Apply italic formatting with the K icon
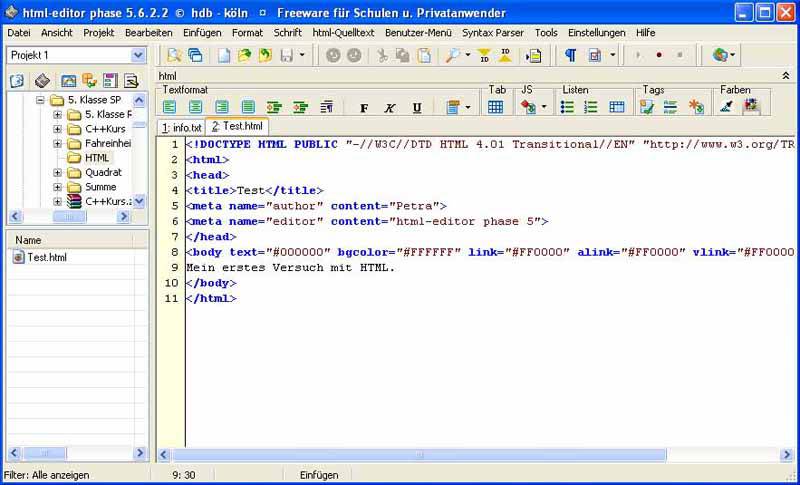 (x=390, y=108)
